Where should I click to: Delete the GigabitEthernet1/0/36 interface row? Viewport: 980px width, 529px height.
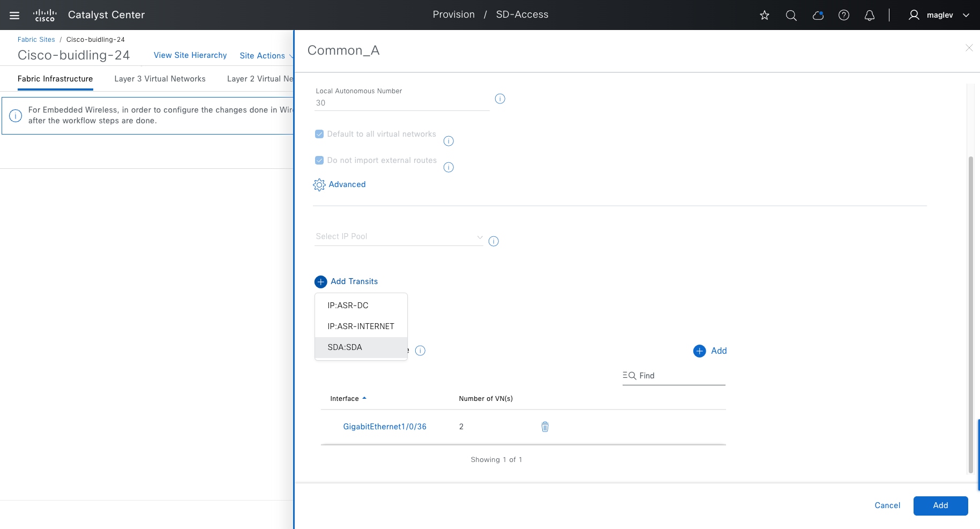(x=545, y=427)
